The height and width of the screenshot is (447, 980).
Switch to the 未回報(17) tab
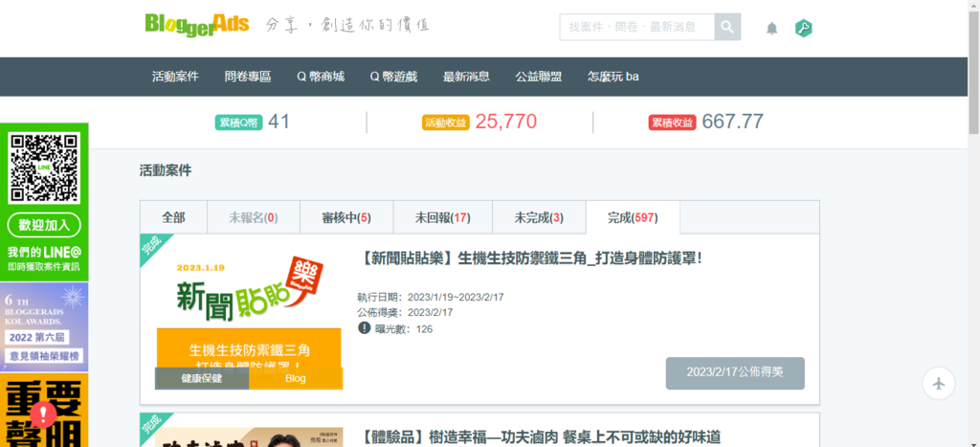(x=443, y=217)
